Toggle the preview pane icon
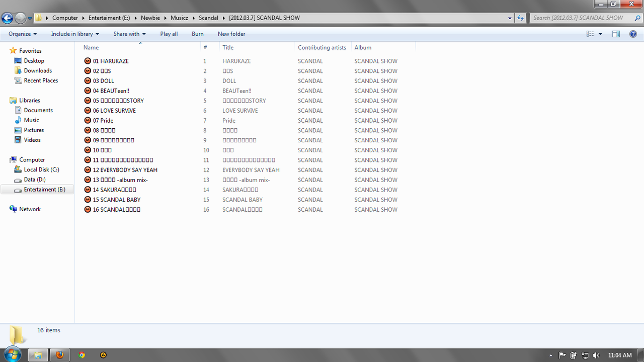Screen dimensions: 644x362 tap(616, 34)
